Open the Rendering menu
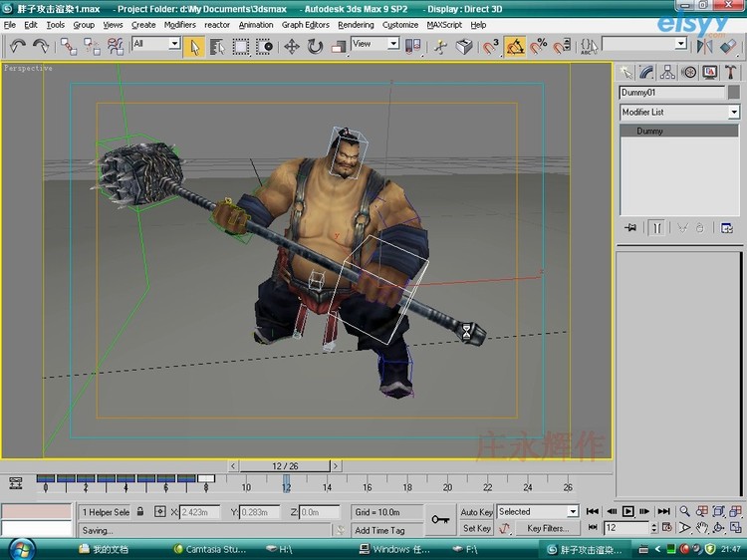Screen dimensions: 747x560 point(356,25)
